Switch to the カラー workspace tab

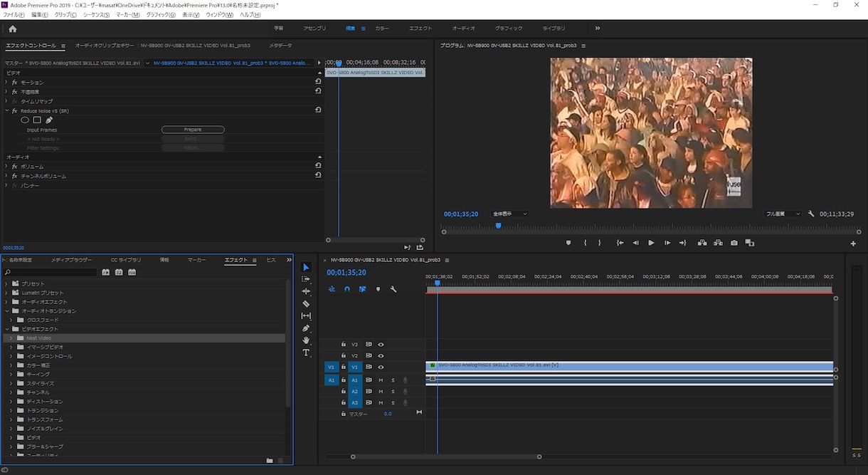tap(382, 28)
